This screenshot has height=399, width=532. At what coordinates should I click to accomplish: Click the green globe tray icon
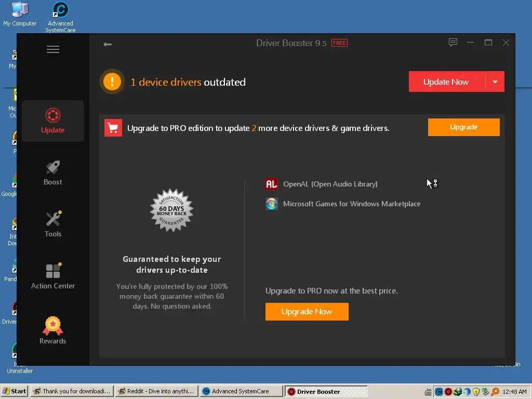457,392
